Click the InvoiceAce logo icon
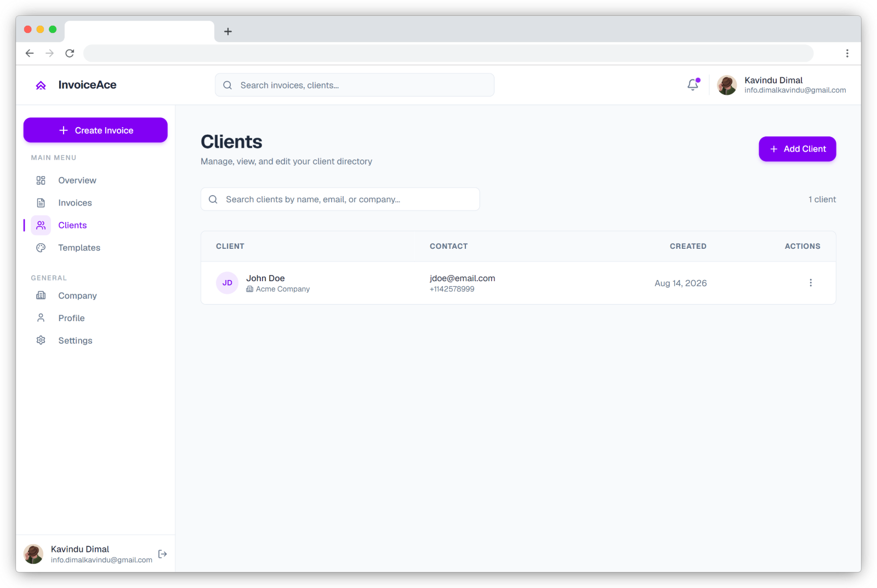 (41, 85)
